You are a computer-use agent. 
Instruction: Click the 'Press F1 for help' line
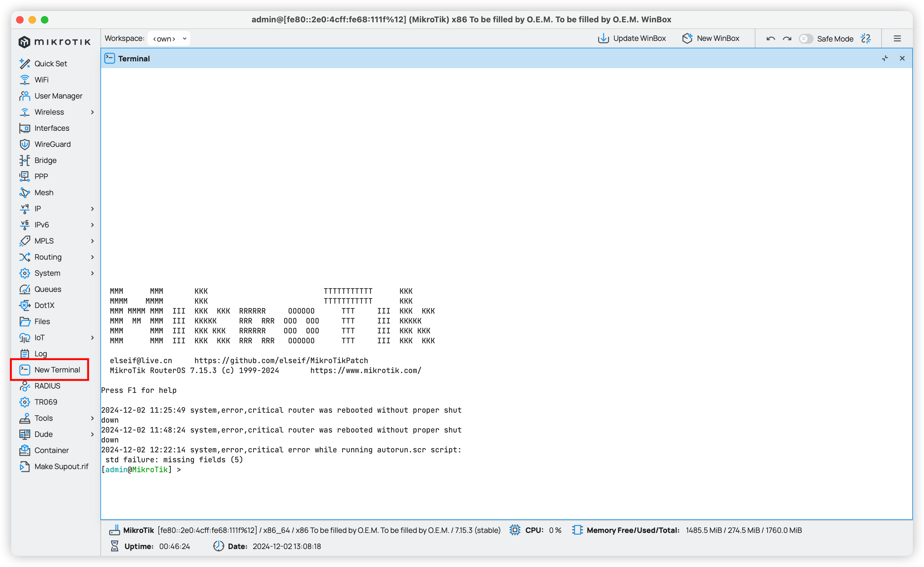point(139,390)
